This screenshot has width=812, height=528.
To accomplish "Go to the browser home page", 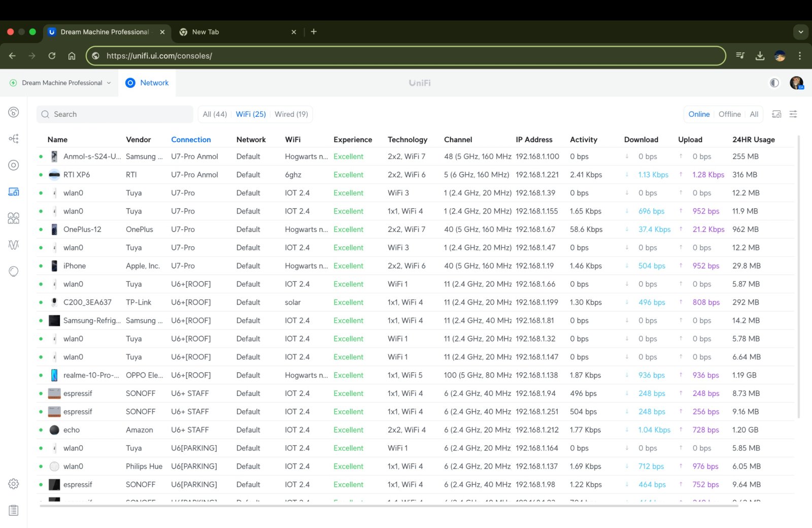I will tap(72, 56).
